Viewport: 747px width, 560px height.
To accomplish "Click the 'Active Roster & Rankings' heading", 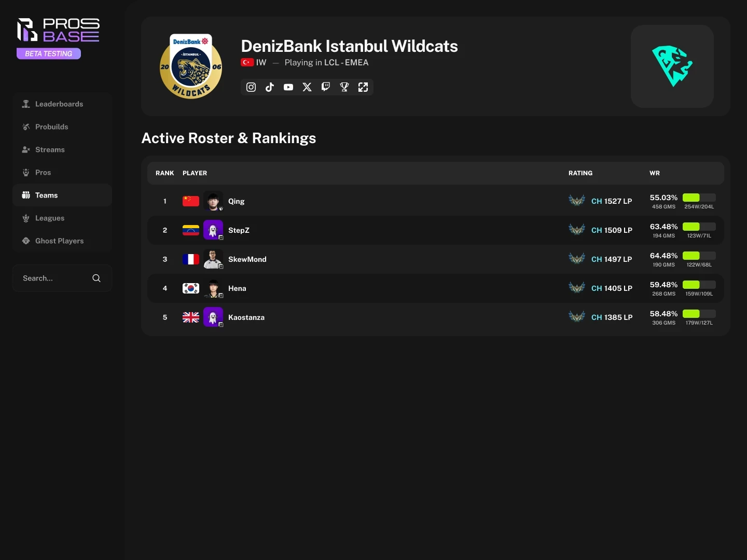I will 229,138.
